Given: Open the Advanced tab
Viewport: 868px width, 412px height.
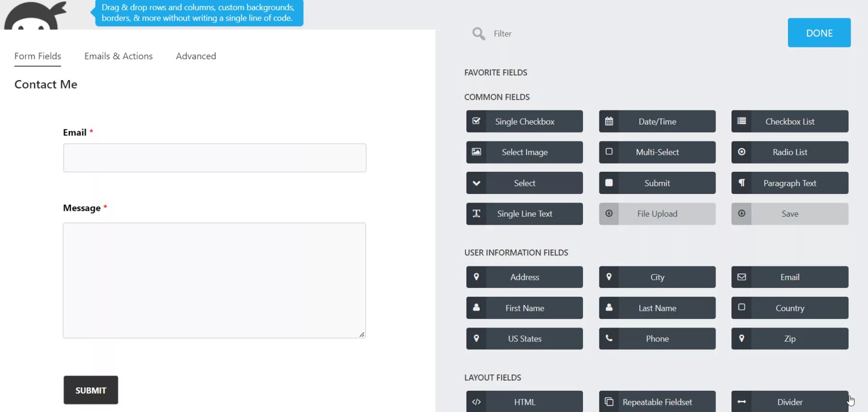Looking at the screenshot, I should pyautogui.click(x=196, y=56).
